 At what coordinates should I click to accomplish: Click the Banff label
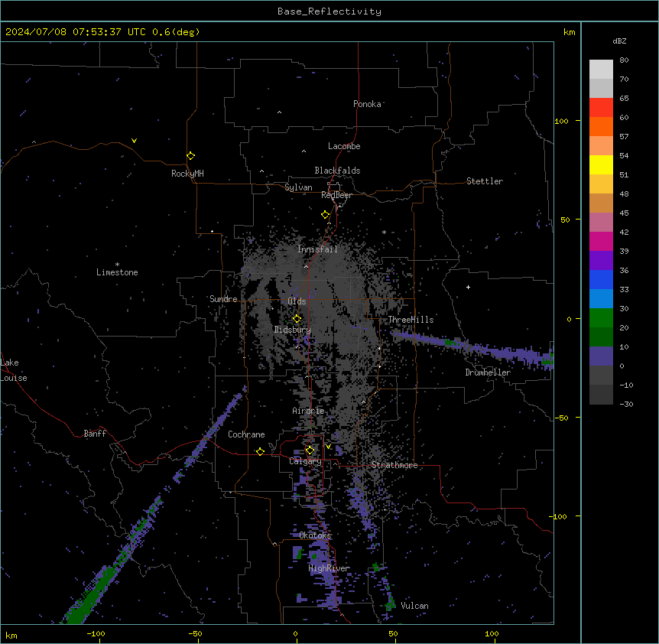tap(95, 434)
